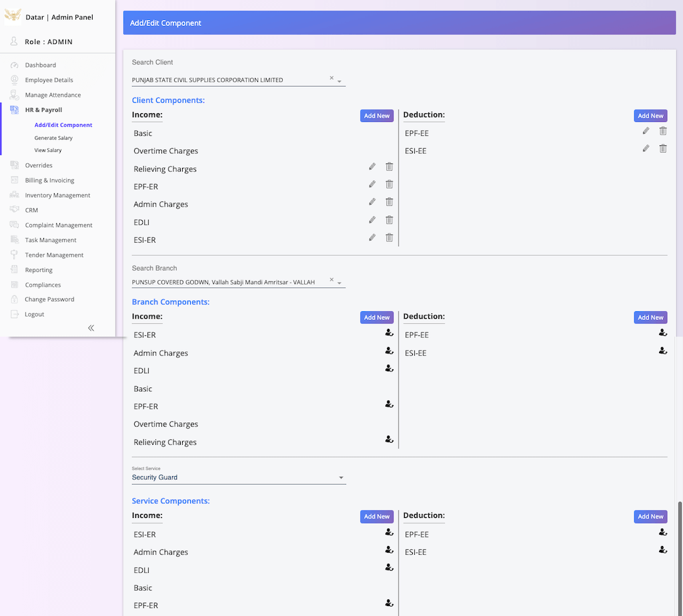
Task: Open Compliances page
Action: [x=43, y=285]
